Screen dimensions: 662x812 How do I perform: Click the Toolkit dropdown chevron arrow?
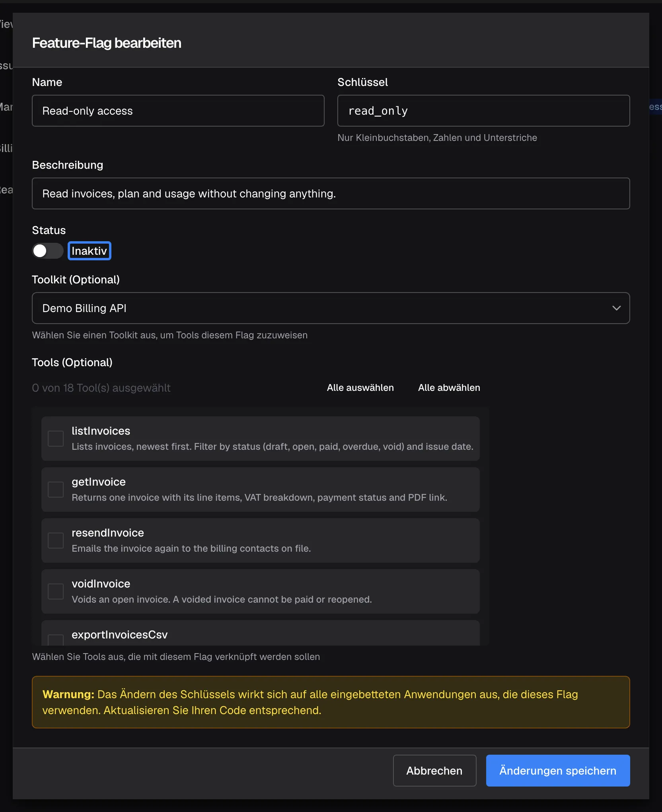[617, 308]
